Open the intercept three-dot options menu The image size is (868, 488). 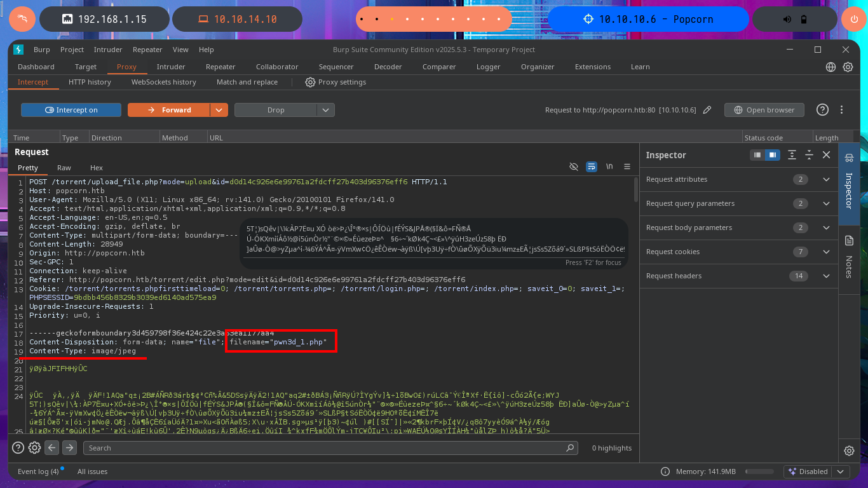tap(841, 110)
